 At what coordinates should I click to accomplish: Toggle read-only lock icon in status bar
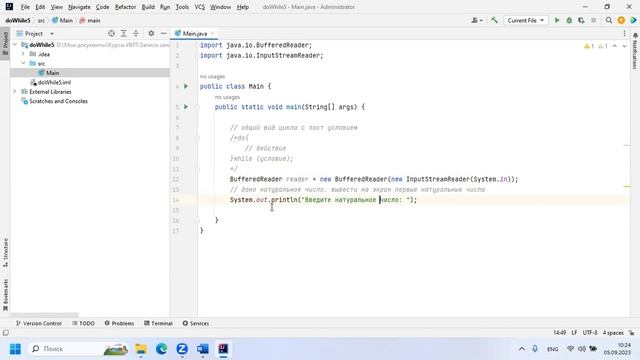point(631,333)
